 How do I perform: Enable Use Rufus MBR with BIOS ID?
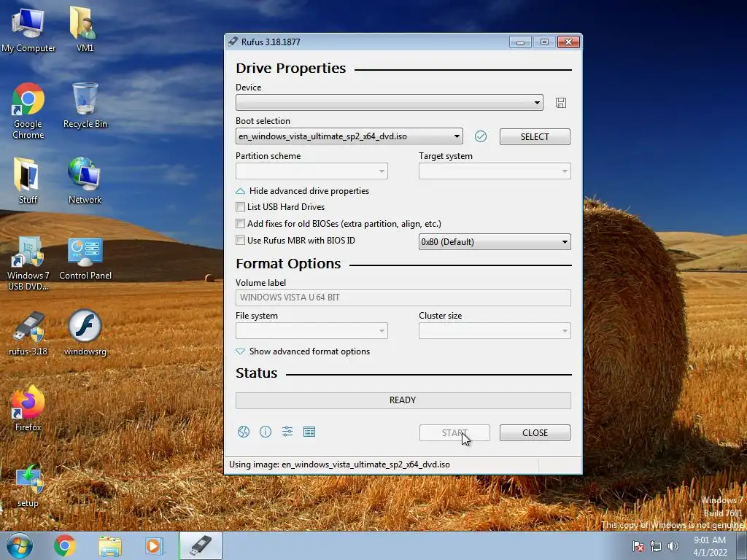click(x=240, y=241)
